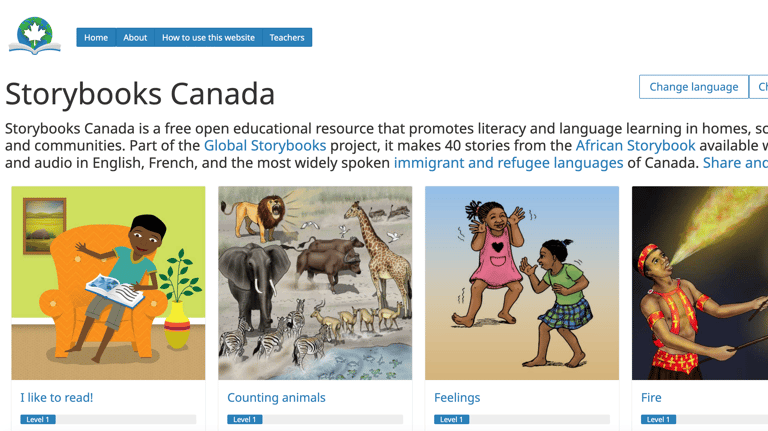Select the Teachers menu item
This screenshot has height=431, width=768.
click(x=287, y=38)
